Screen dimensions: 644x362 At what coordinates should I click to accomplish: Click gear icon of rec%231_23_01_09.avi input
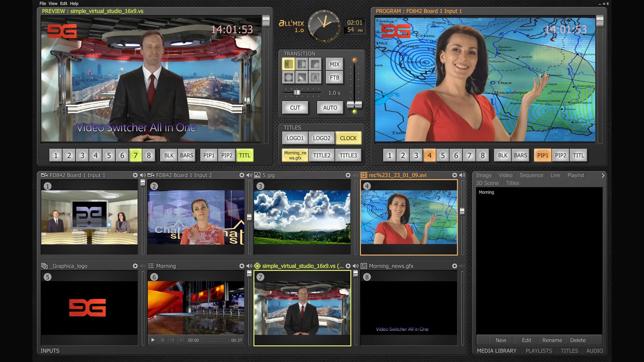454,175
